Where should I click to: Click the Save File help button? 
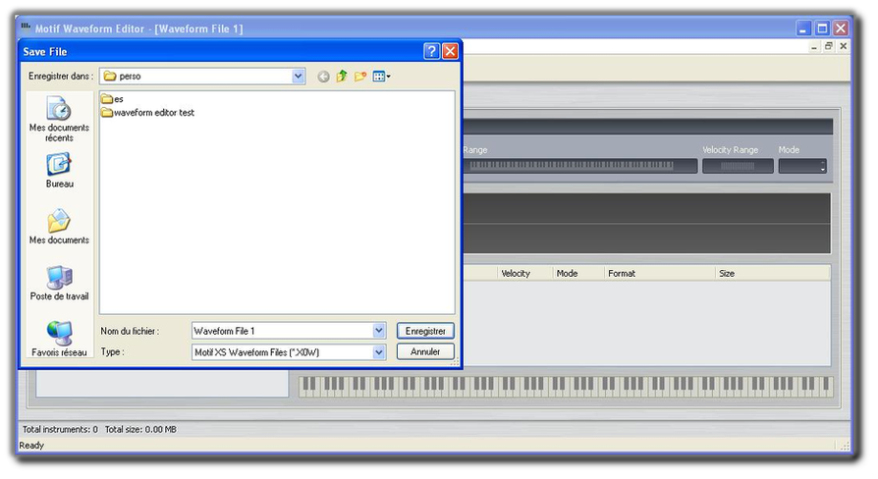point(431,52)
